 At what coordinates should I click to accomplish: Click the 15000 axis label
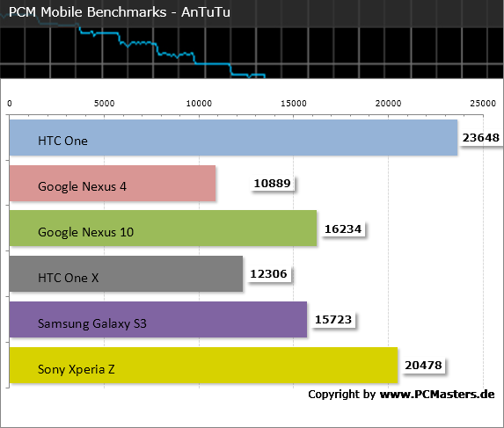tap(294, 104)
